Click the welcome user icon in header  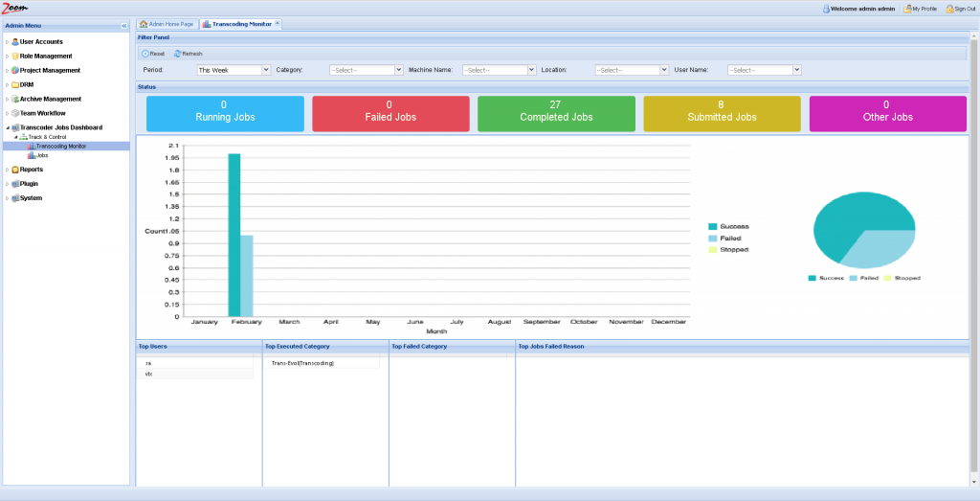[x=826, y=9]
